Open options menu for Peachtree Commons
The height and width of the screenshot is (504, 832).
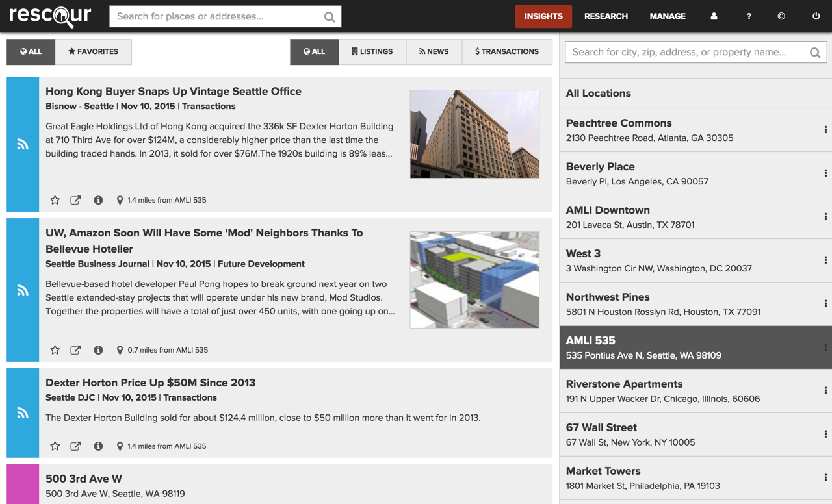825,130
